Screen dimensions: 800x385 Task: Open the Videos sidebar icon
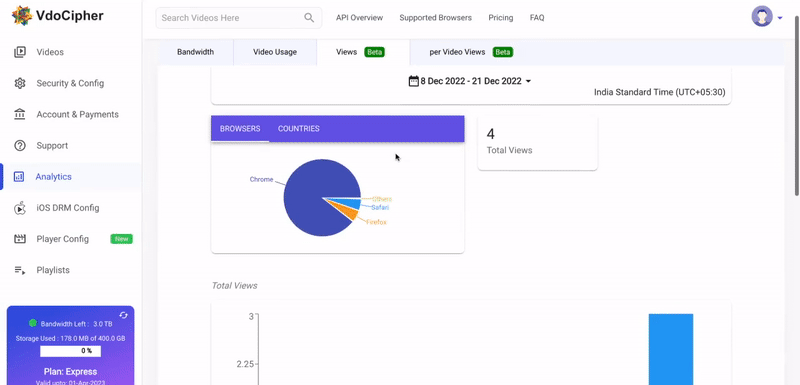20,52
